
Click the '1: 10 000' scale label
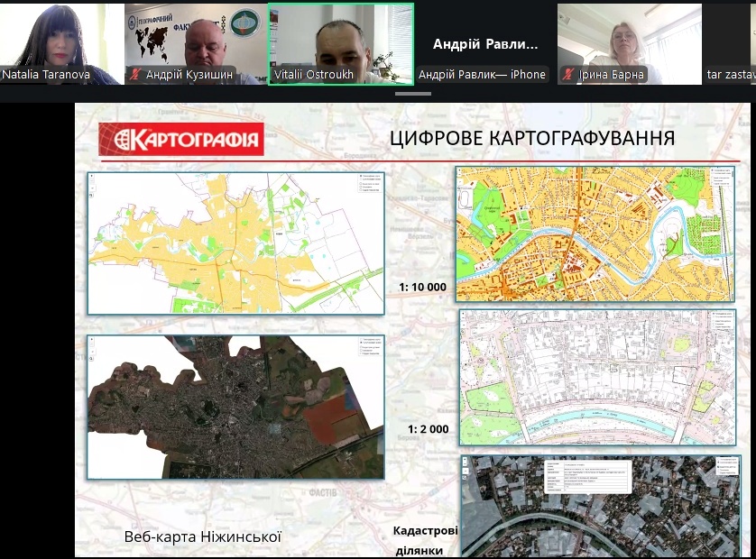click(x=423, y=288)
